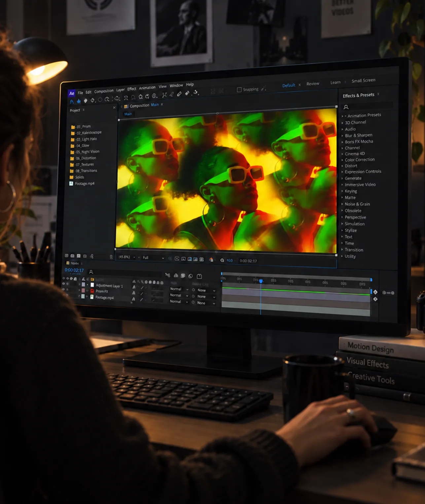The height and width of the screenshot is (504, 425).
Task: Hide the Adjustment Layer 1 eye toggle
Action: pyautogui.click(x=63, y=284)
